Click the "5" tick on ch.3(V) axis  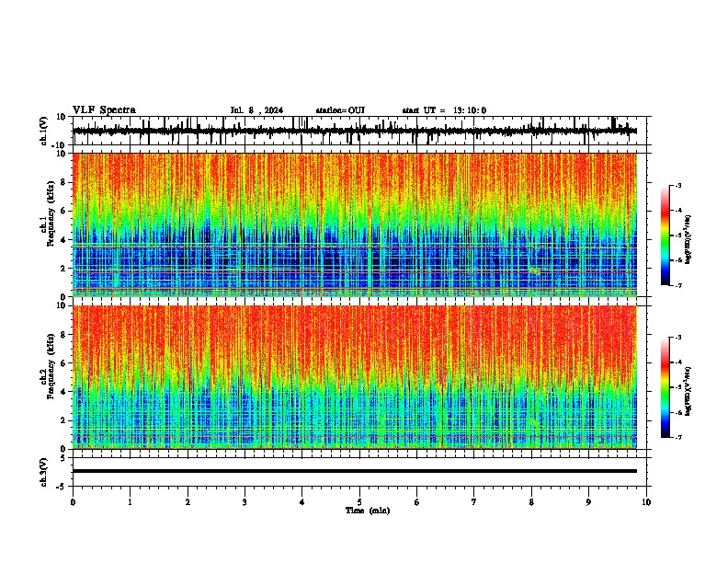click(x=63, y=458)
